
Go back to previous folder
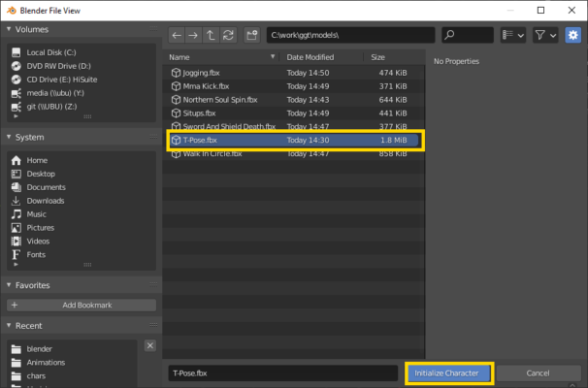[x=177, y=35]
